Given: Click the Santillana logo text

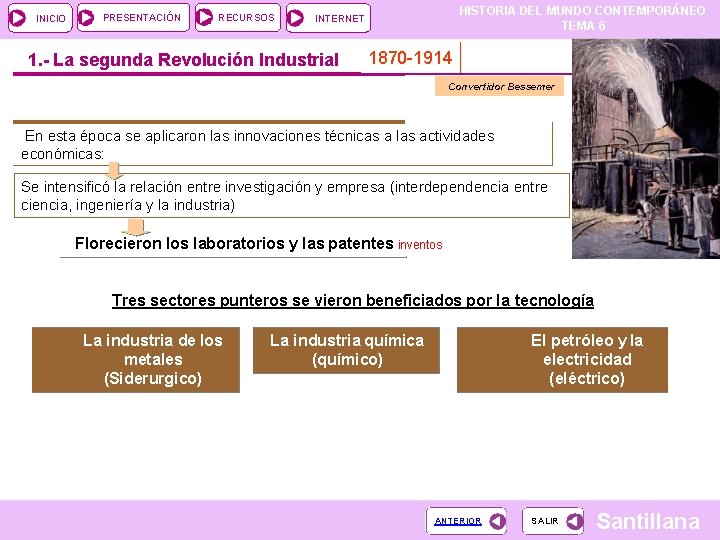Looking at the screenshot, I should coord(648,521).
